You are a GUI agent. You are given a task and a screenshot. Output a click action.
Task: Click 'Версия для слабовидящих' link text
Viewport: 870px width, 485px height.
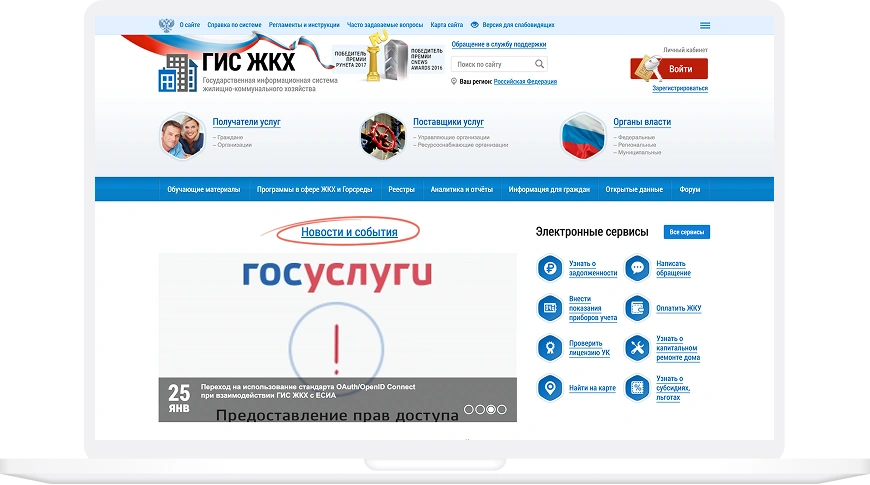518,25
